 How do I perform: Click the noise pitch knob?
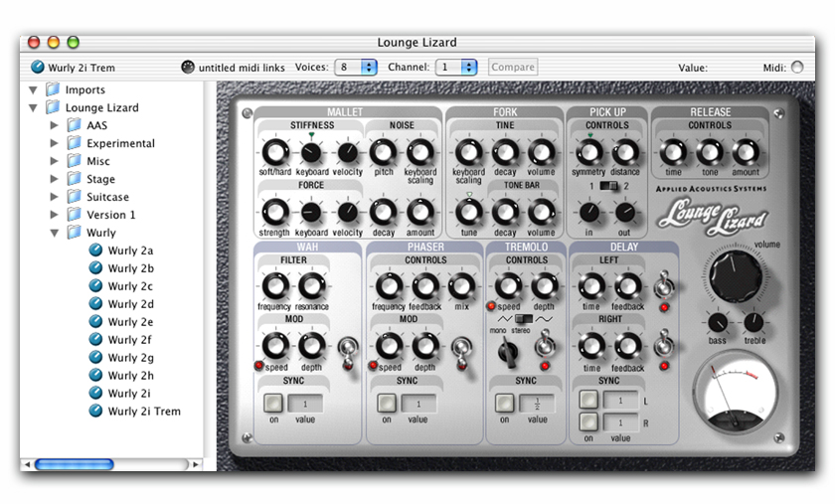pos(383,152)
